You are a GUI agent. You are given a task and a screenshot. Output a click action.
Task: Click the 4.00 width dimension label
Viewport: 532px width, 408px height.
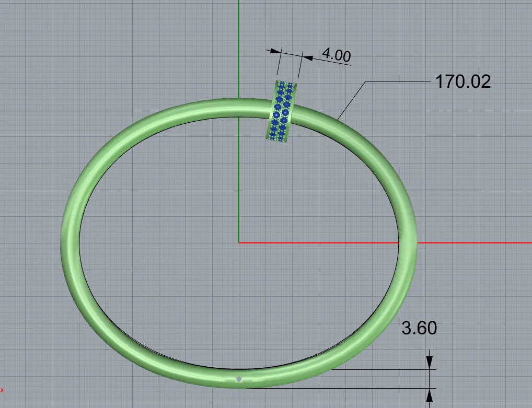coord(336,54)
